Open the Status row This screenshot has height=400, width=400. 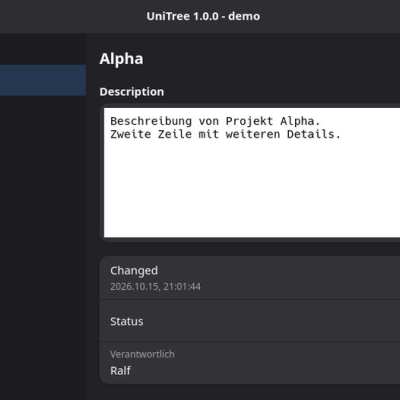(x=250, y=321)
